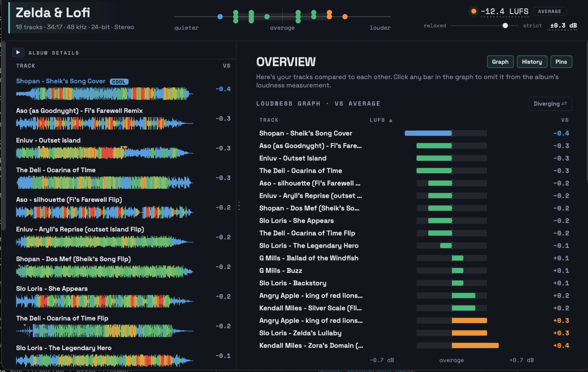Click the Aryll's Reprise waveform

[104, 242]
